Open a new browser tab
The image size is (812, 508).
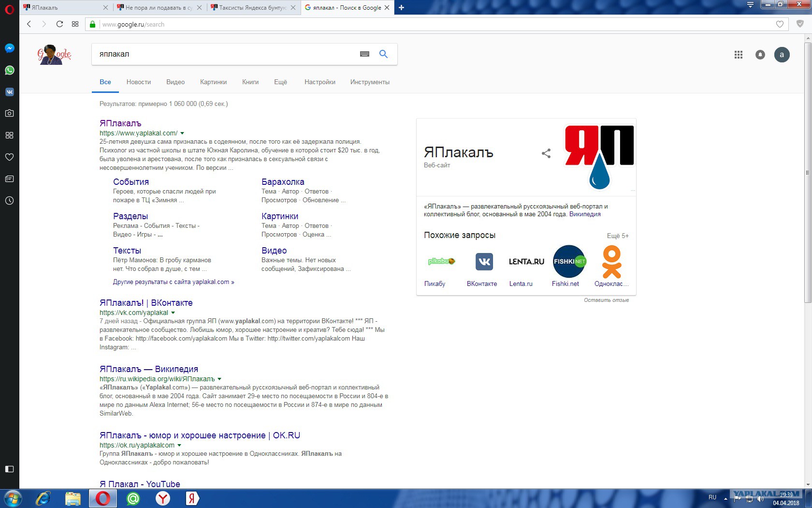(401, 7)
